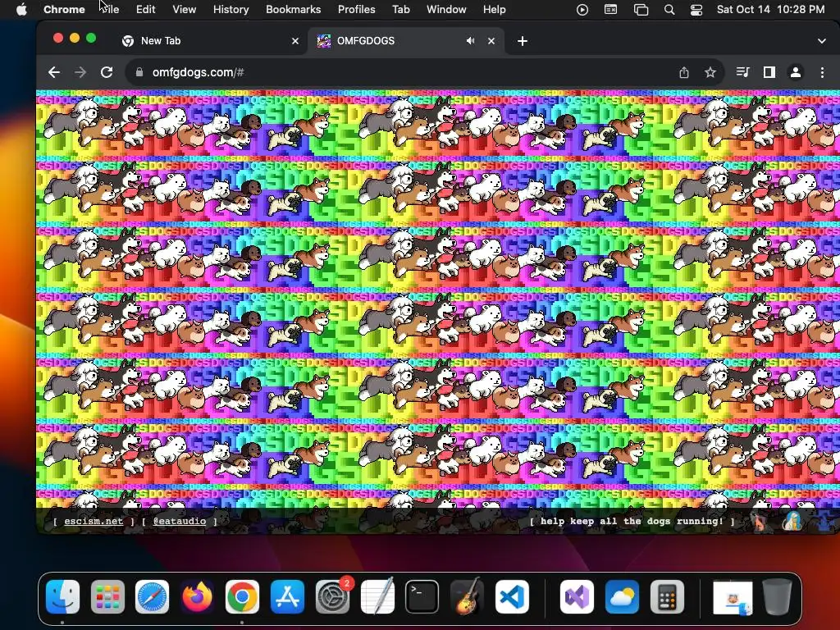The height and width of the screenshot is (630, 840).
Task: Launch Safari from the dock
Action: [152, 596]
